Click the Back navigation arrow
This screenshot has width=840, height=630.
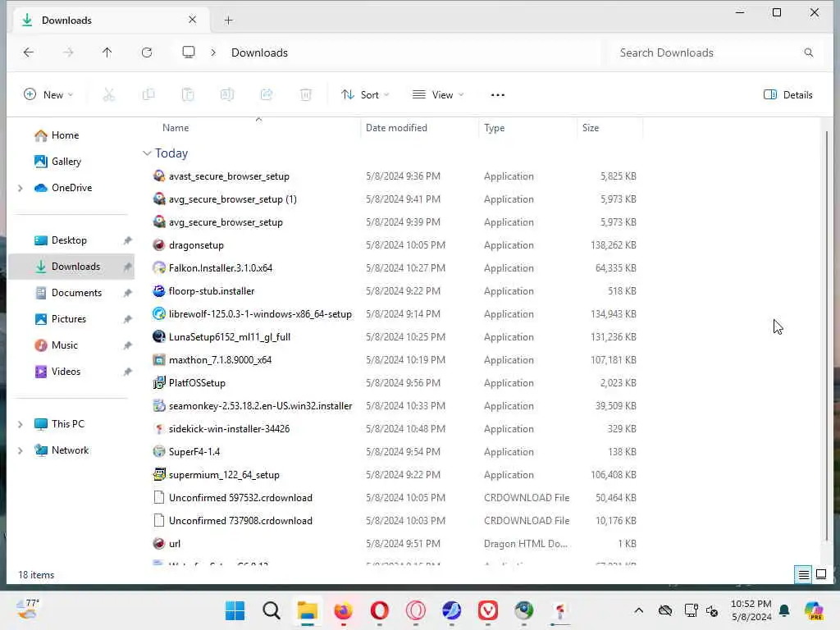pos(29,52)
